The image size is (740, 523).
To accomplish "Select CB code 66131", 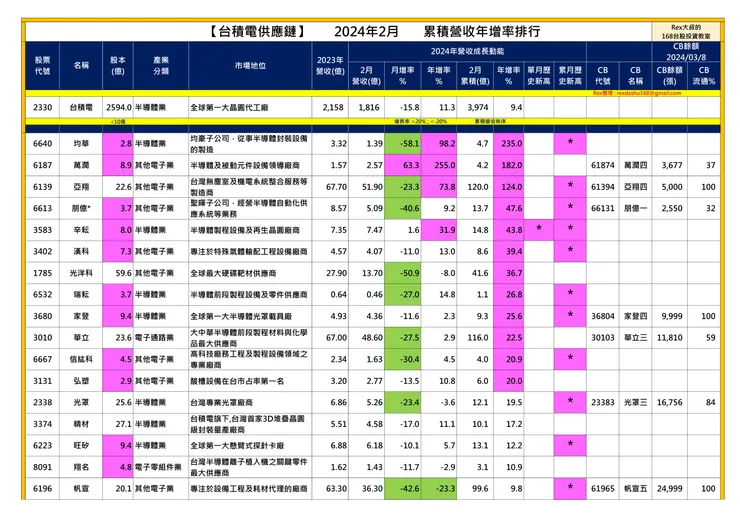I will click(603, 208).
